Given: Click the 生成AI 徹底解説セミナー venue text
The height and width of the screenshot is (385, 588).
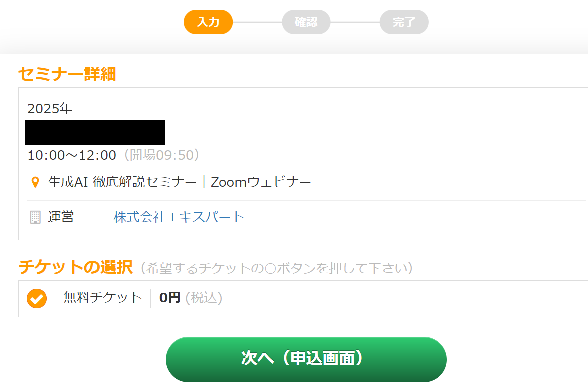Looking at the screenshot, I should (122, 182).
